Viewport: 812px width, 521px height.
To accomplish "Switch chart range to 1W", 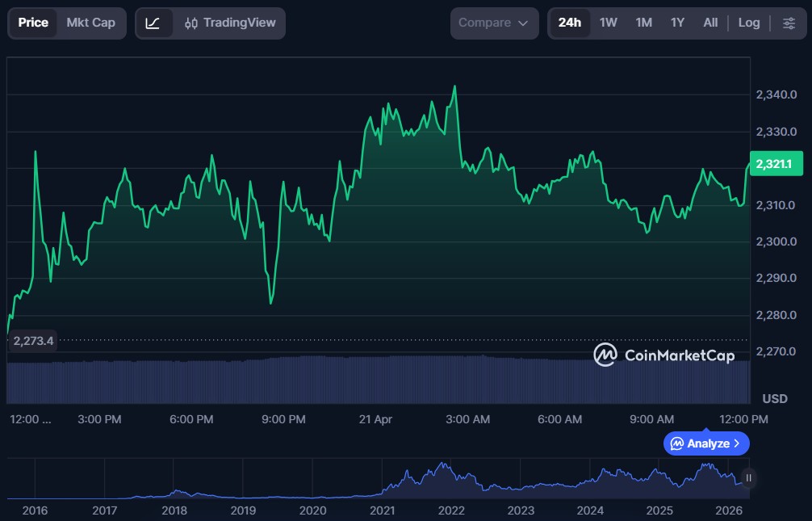I will [x=608, y=23].
